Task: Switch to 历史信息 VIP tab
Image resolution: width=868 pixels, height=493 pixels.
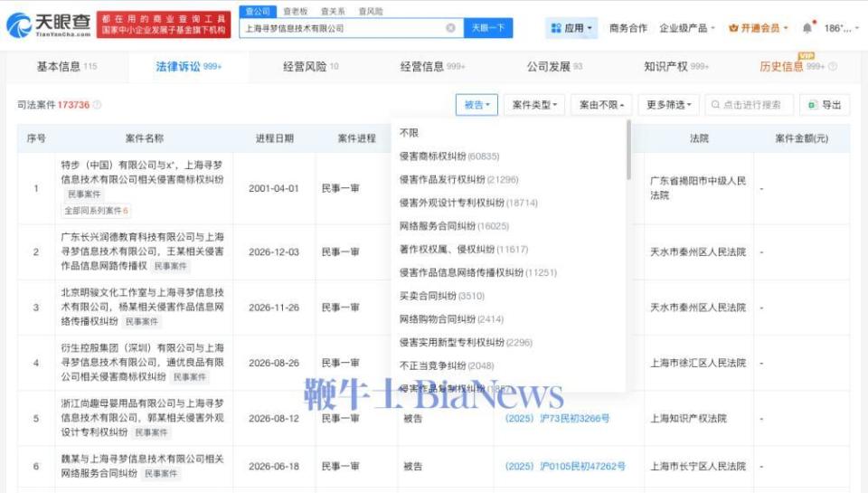Action: coord(792,66)
